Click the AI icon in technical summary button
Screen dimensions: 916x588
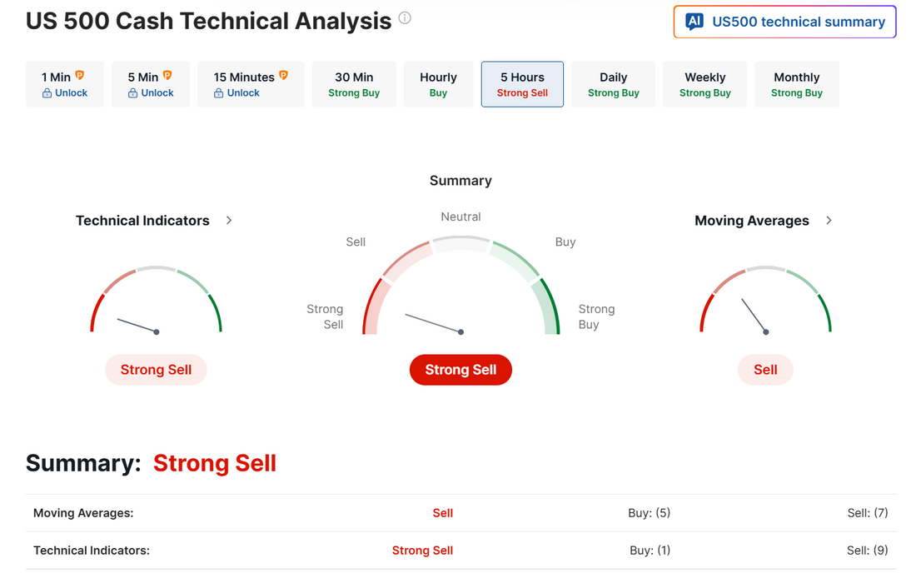(694, 22)
